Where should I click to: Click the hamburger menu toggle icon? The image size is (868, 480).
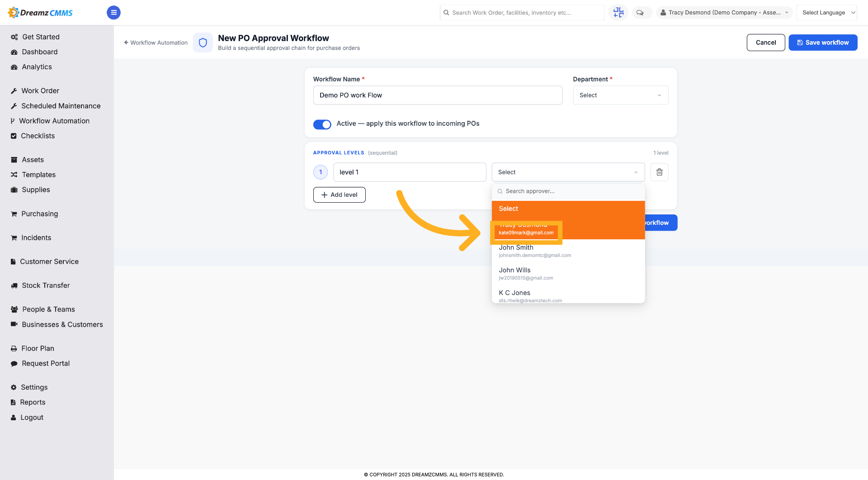(113, 13)
